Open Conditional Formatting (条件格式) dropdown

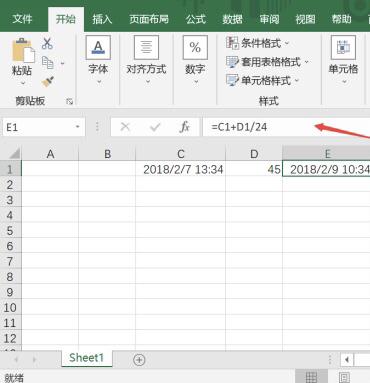point(258,43)
